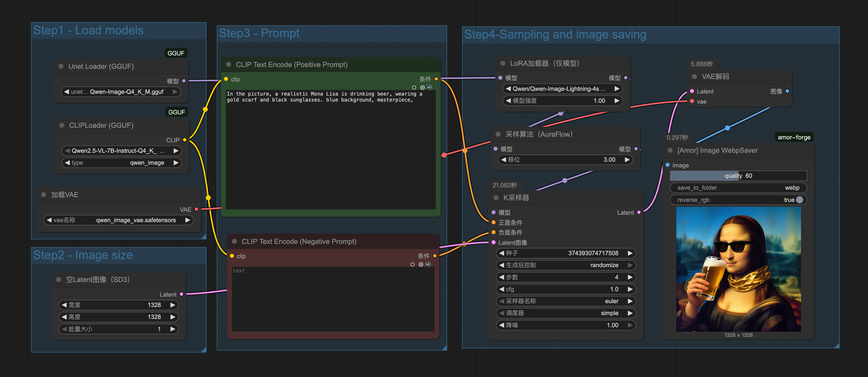Open the 采样器名称 euler selector
The height and width of the screenshot is (377, 868).
pos(566,301)
